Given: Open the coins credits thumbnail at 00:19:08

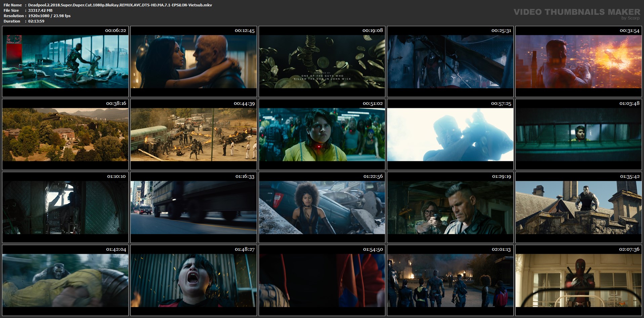Looking at the screenshot, I should (x=322, y=62).
